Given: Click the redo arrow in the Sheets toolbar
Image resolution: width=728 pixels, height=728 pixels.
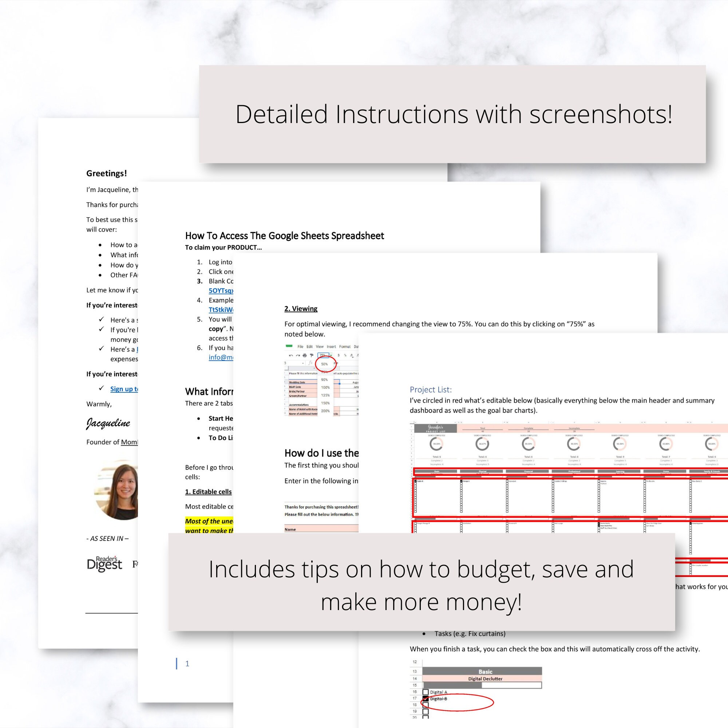Looking at the screenshot, I should [x=298, y=356].
